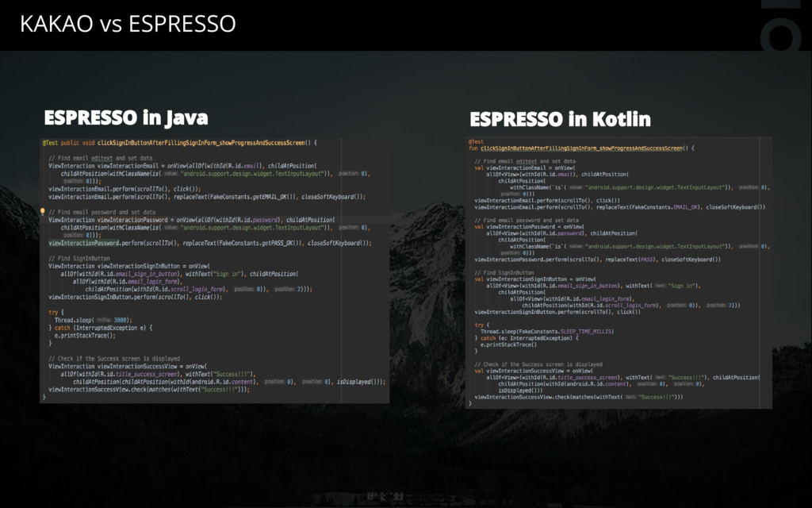Click Kotlin 'replaceText(PASS), closeSoftKeyboard()' password line

tap(598, 260)
